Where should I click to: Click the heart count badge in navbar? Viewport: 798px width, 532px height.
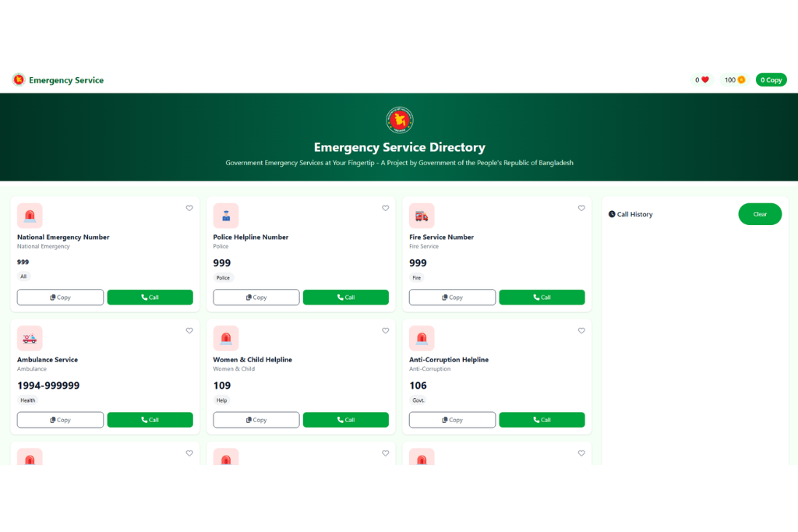(x=702, y=79)
